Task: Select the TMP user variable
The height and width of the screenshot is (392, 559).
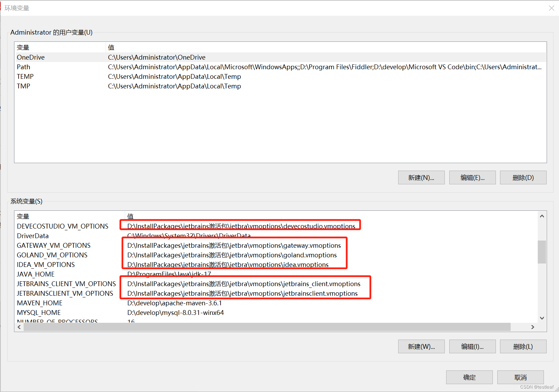Action: tap(280, 86)
